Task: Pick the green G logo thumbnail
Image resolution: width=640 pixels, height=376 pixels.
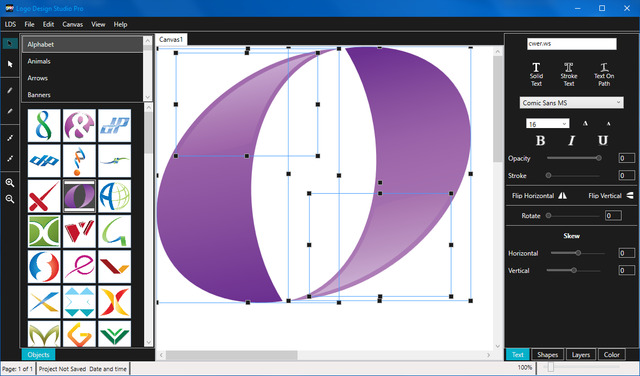Action: (x=115, y=231)
